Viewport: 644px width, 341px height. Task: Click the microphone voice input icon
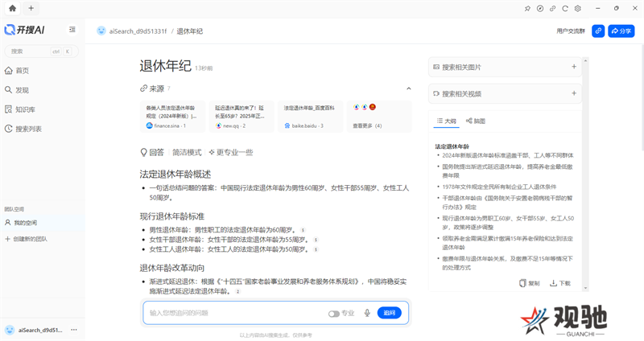[x=367, y=313]
